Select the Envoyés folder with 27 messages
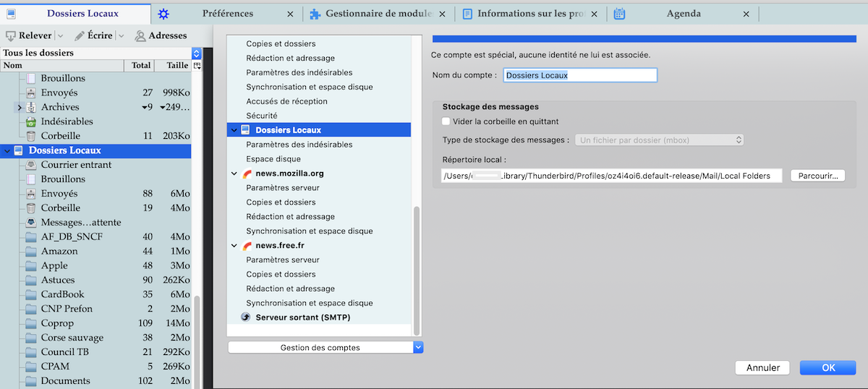 click(95, 93)
